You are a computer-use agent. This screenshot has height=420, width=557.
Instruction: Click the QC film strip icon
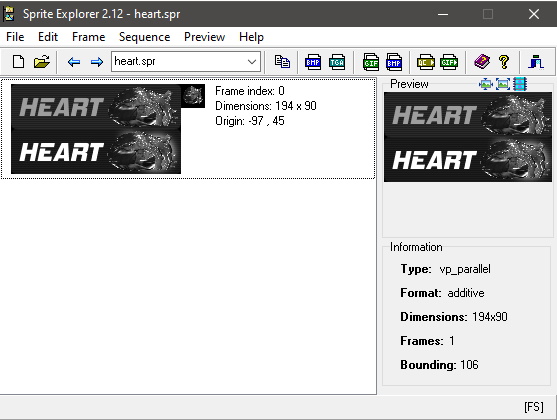click(x=426, y=62)
